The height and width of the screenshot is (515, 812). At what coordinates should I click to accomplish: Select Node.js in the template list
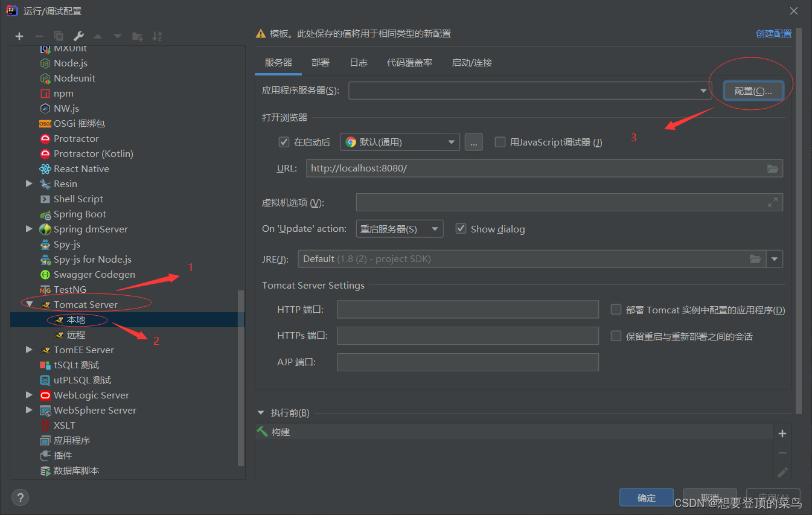pos(71,63)
